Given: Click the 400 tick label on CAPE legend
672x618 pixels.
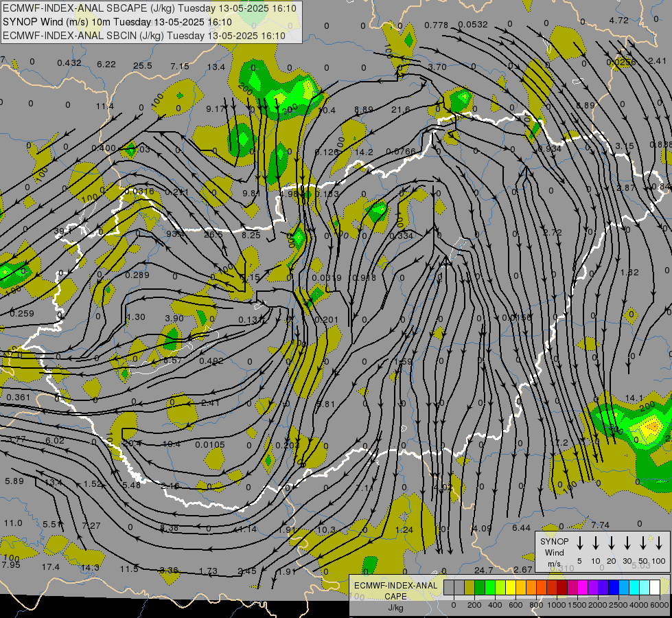Looking at the screenshot, I should tap(495, 605).
